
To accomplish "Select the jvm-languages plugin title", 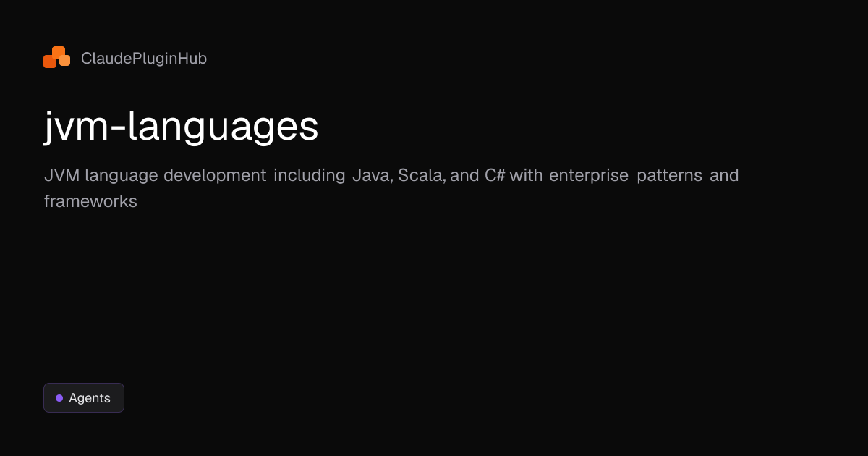I will pos(181,126).
